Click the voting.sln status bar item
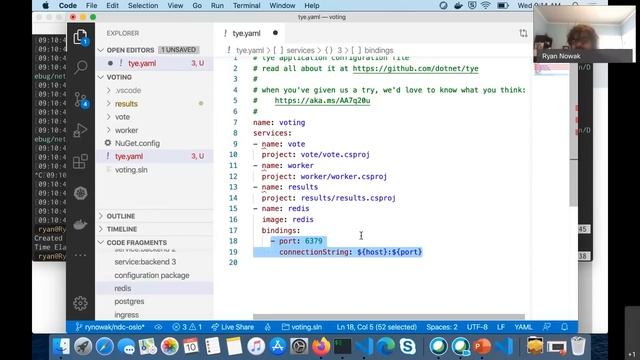The width and height of the screenshot is (640, 360). point(302,327)
